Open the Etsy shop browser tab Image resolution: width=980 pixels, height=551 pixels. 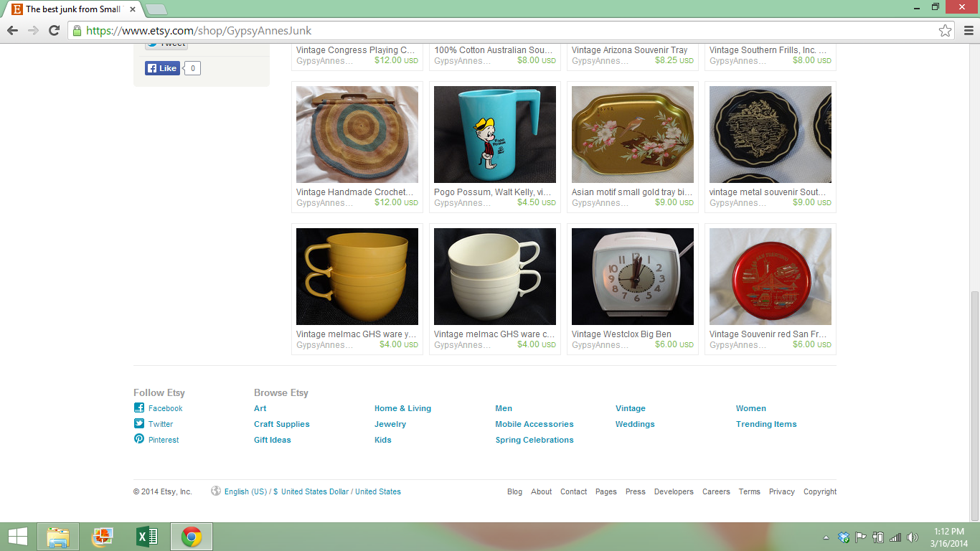tap(72, 9)
